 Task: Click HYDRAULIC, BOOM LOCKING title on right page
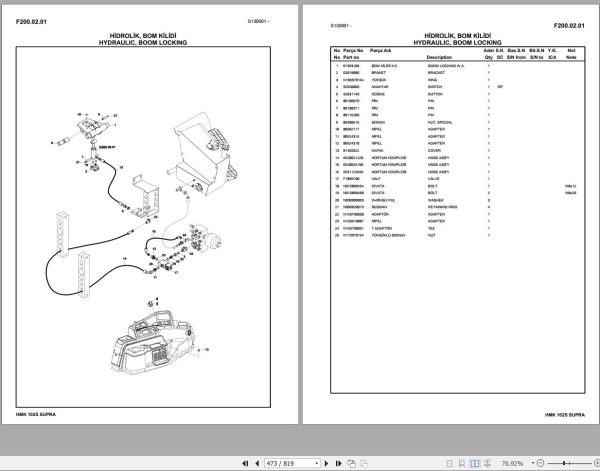click(x=457, y=42)
